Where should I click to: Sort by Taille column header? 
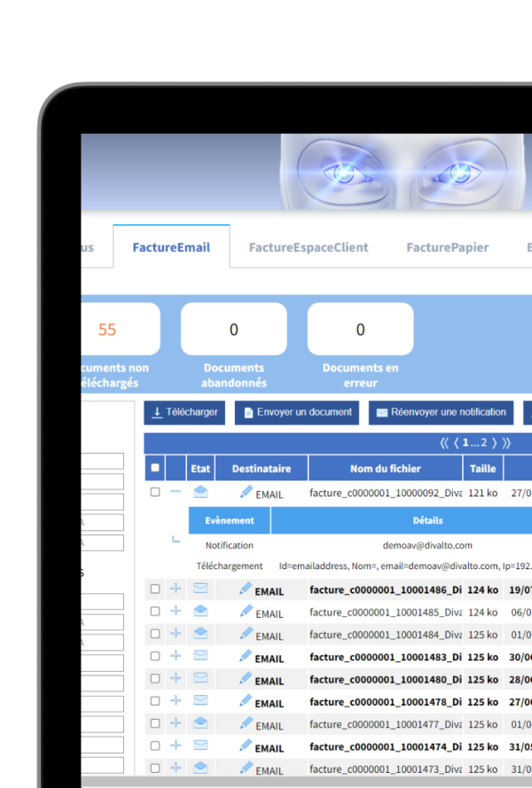point(482,468)
